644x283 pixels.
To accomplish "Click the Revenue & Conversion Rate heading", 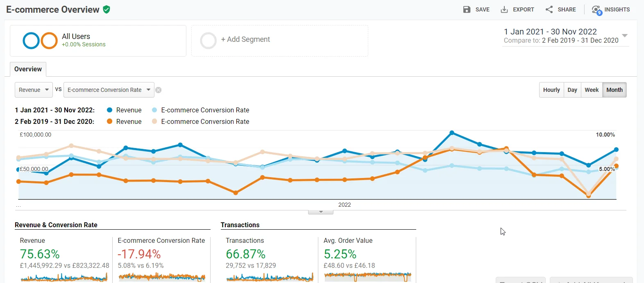I will coord(56,225).
